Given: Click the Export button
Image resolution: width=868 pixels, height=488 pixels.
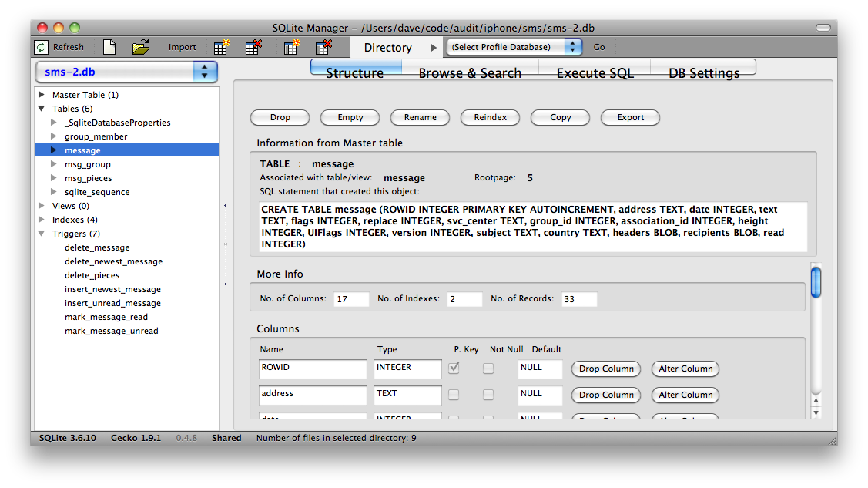Looking at the screenshot, I should pyautogui.click(x=631, y=117).
